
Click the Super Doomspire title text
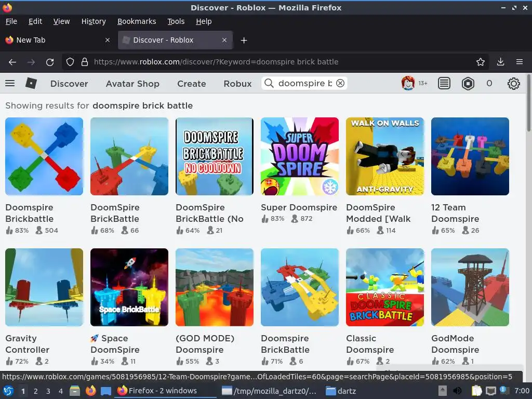[x=299, y=207]
